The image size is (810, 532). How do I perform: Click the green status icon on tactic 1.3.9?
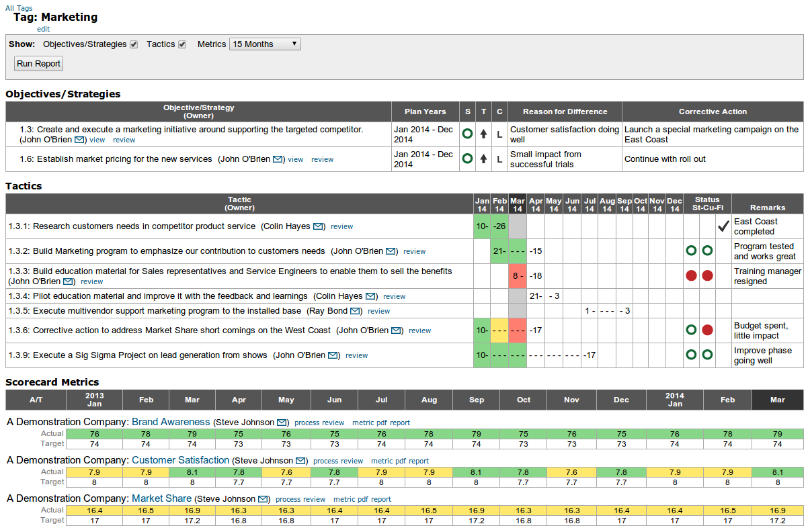(691, 355)
